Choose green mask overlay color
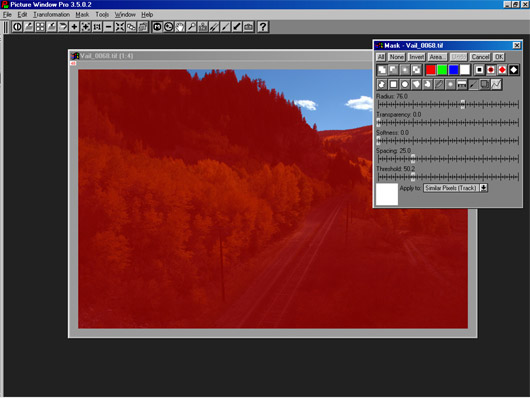The height and width of the screenshot is (398, 530). pos(442,70)
